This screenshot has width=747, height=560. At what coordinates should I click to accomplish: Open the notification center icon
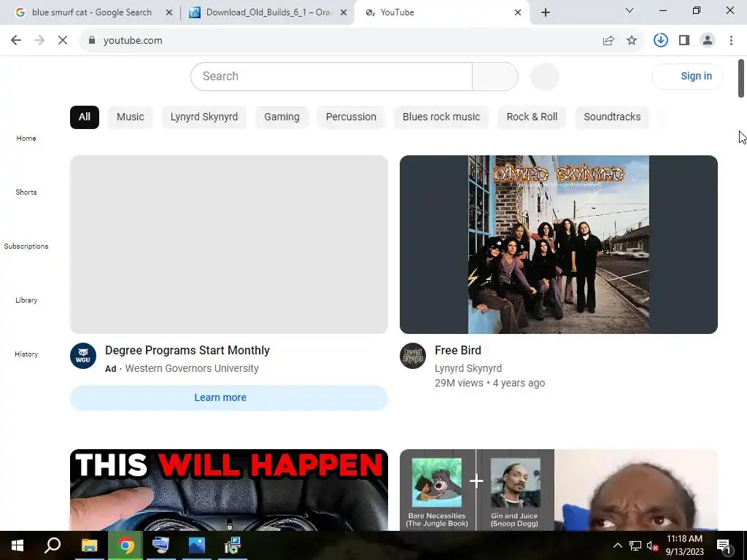coord(724,545)
